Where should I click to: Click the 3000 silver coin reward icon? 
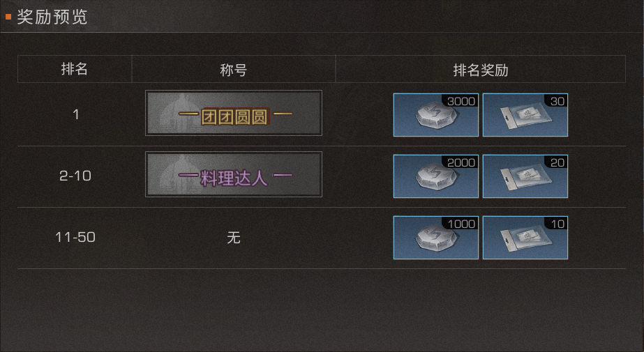(436, 115)
